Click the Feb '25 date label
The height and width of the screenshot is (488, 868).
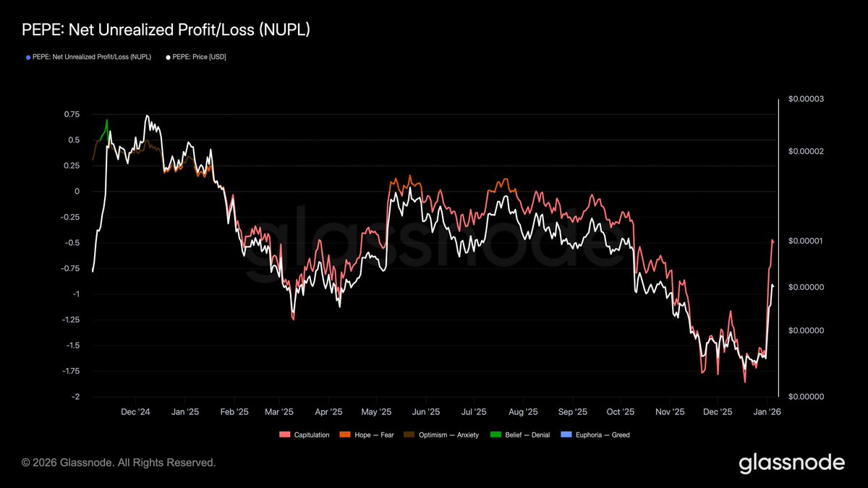[234, 412]
